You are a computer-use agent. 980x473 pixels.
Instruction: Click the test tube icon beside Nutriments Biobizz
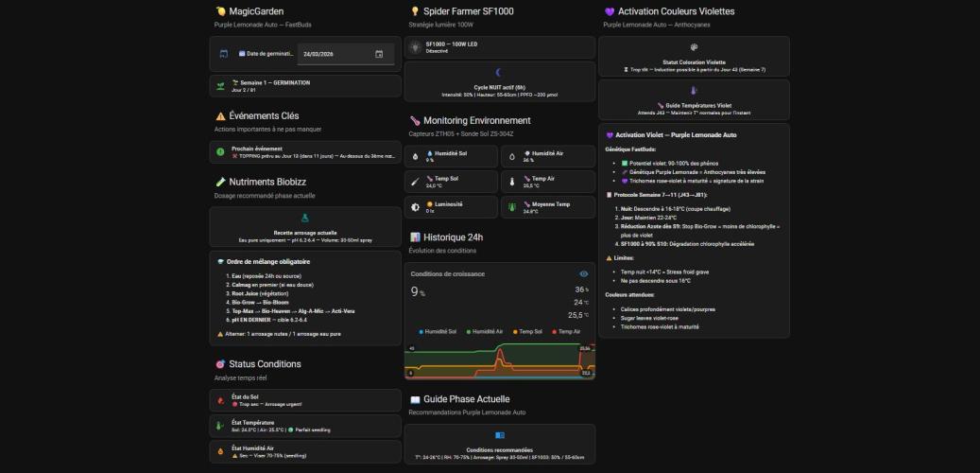point(220,182)
